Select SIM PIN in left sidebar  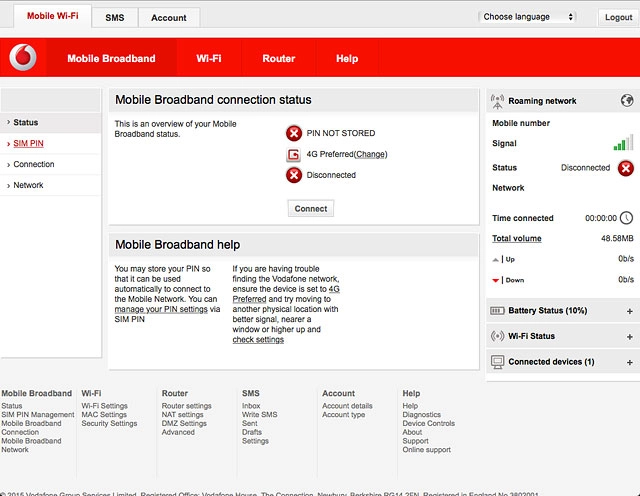point(28,144)
